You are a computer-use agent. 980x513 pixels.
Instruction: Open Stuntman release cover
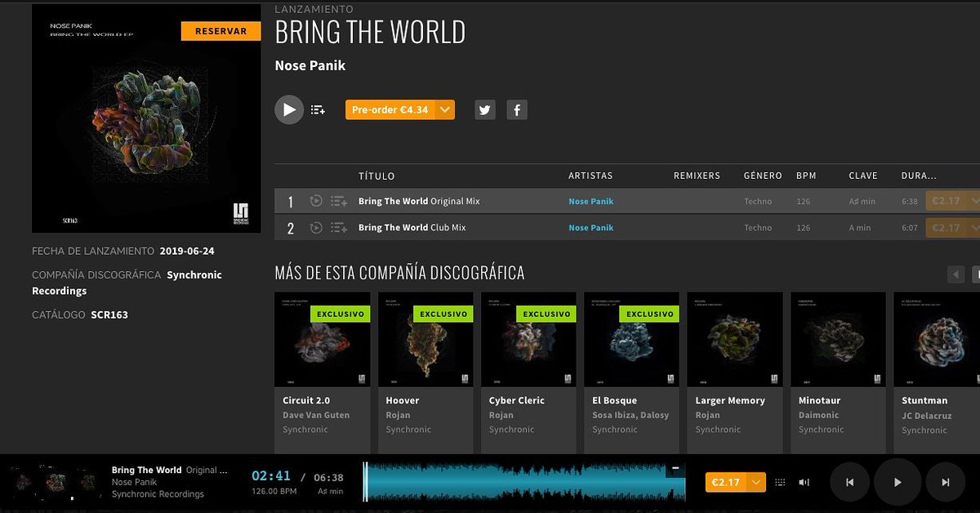coord(937,340)
